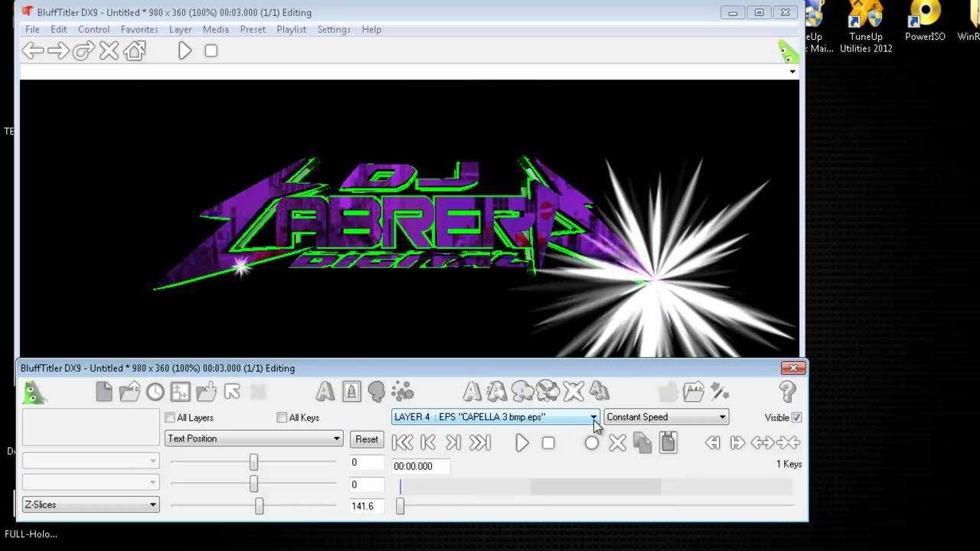The width and height of the screenshot is (980, 551).
Task: Open the File menu
Action: pos(32,29)
